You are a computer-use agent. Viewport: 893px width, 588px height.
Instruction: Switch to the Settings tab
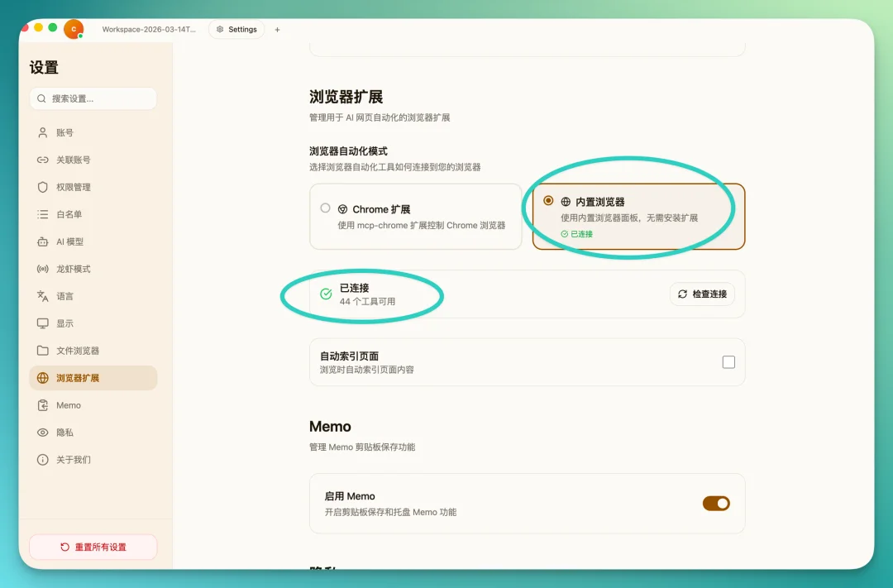[236, 29]
